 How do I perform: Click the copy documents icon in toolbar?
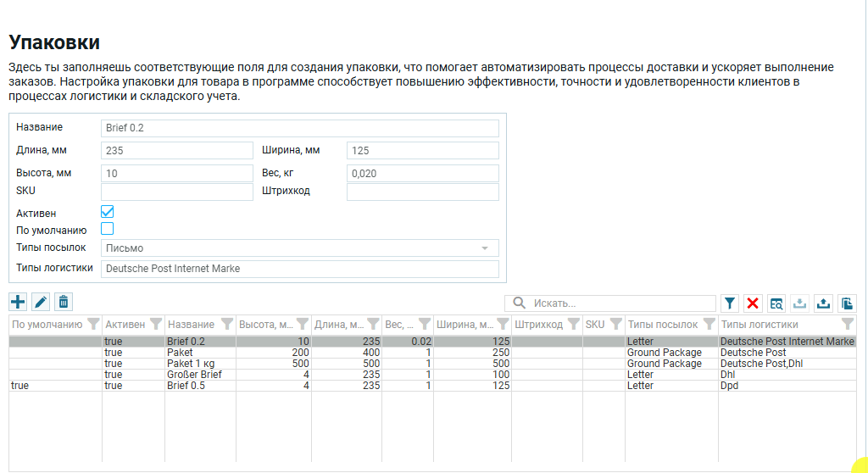(846, 303)
